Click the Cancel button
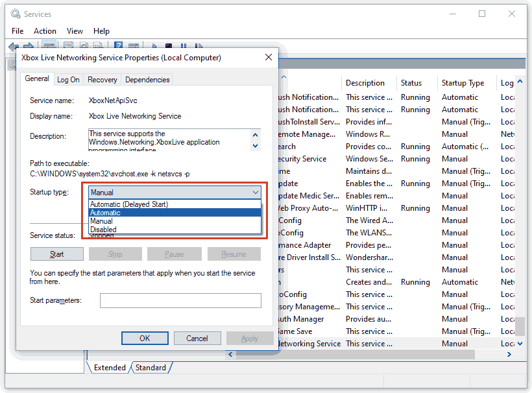Image resolution: width=532 pixels, height=393 pixels. 197,338
